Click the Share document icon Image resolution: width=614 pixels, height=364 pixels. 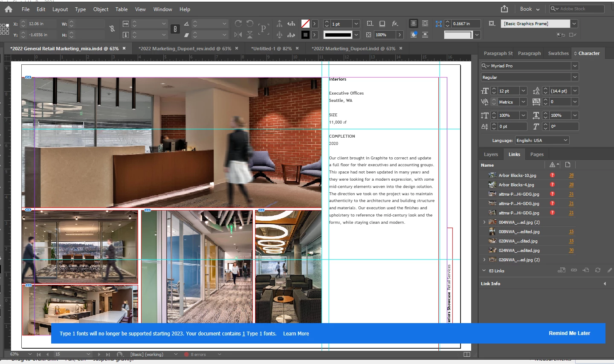pyautogui.click(x=504, y=9)
